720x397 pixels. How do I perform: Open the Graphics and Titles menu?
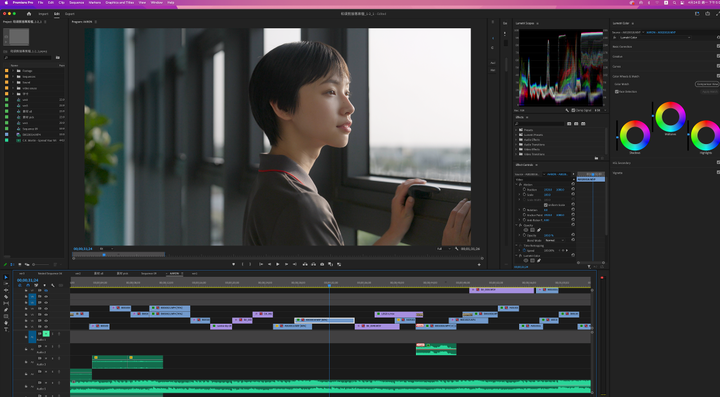(120, 2)
